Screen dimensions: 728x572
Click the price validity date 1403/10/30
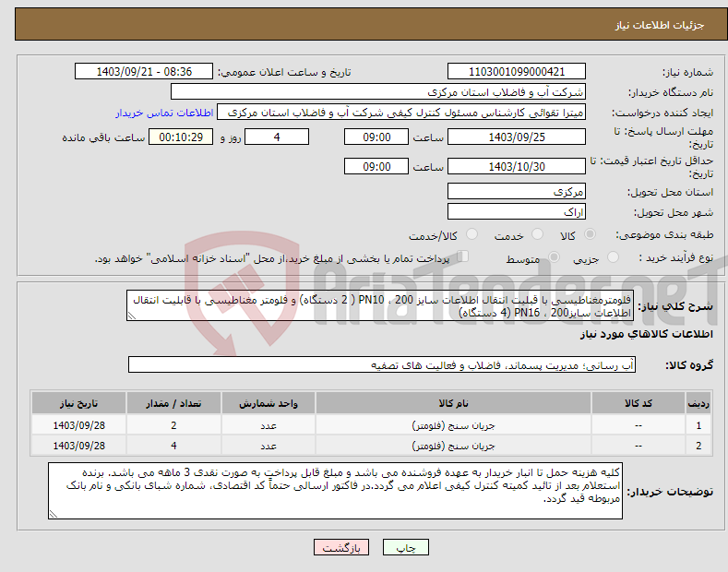517,166
